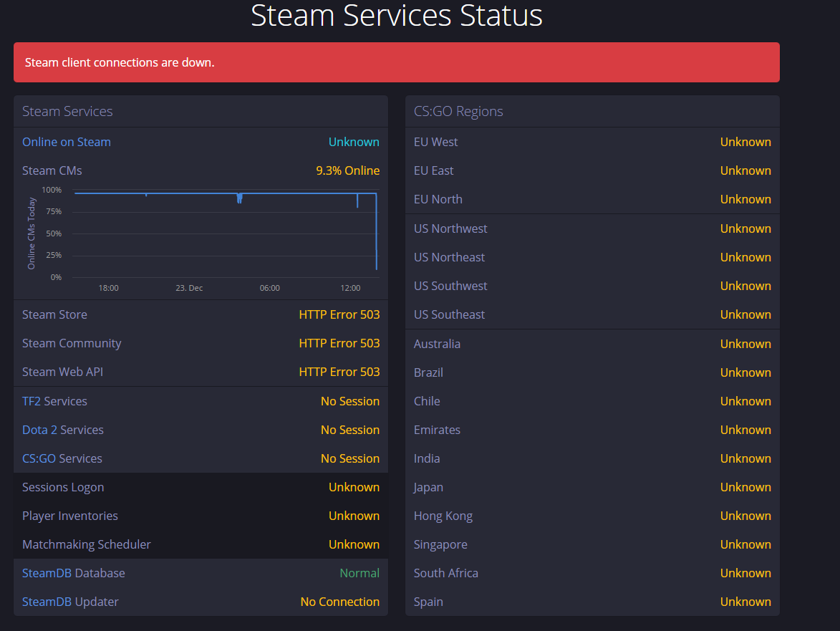
Task: Click the Steam Store label
Action: pos(54,314)
